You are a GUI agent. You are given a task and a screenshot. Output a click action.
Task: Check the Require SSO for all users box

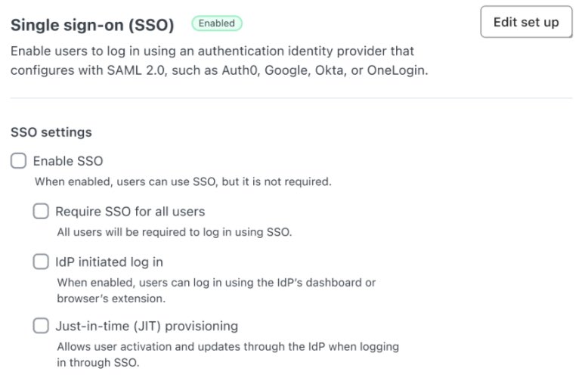tap(41, 212)
